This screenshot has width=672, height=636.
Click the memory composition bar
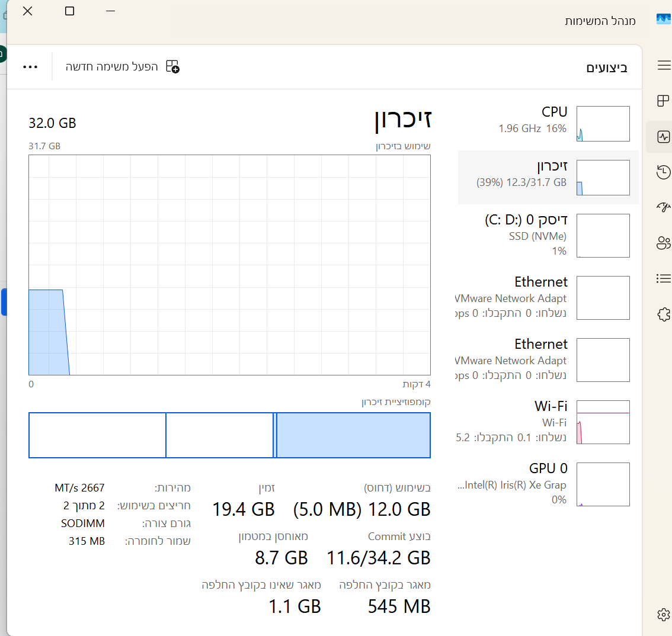[229, 435]
